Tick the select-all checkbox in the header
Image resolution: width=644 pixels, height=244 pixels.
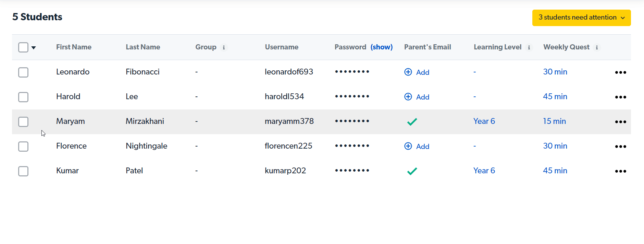(x=23, y=47)
